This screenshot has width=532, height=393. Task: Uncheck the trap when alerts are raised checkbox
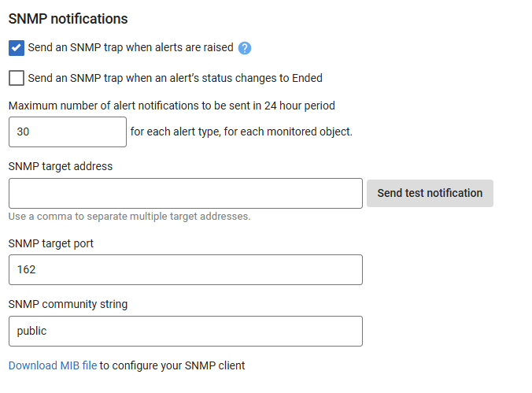coord(17,48)
